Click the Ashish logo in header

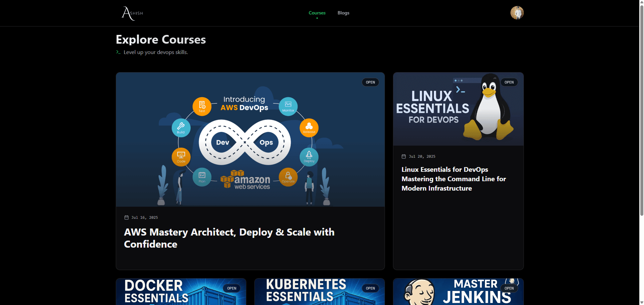(132, 13)
